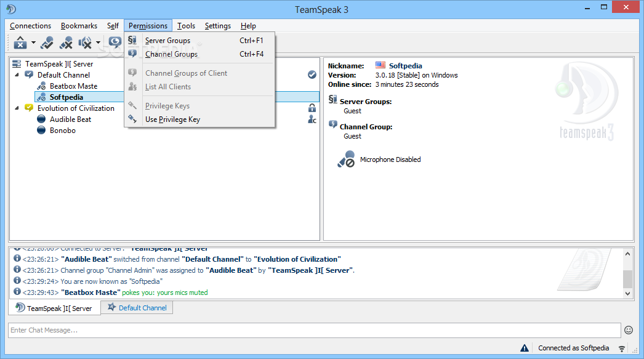Open the Tools menu
644x359 pixels.
click(x=186, y=25)
